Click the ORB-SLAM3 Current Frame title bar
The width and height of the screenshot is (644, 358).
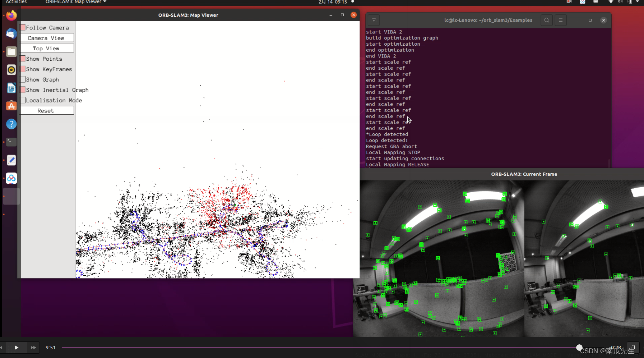[502, 174]
